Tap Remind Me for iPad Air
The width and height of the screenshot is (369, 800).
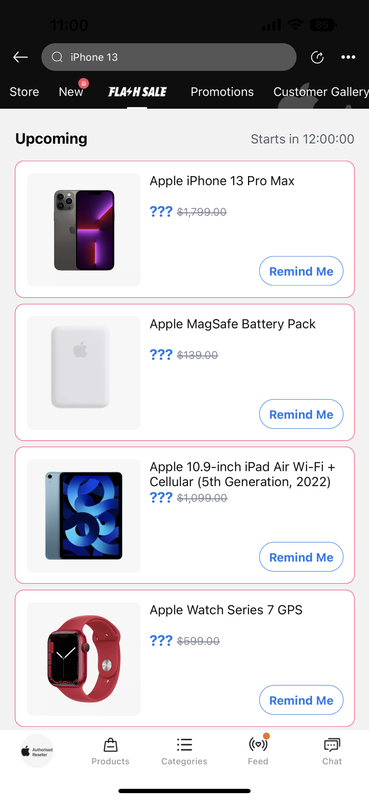[301, 557]
